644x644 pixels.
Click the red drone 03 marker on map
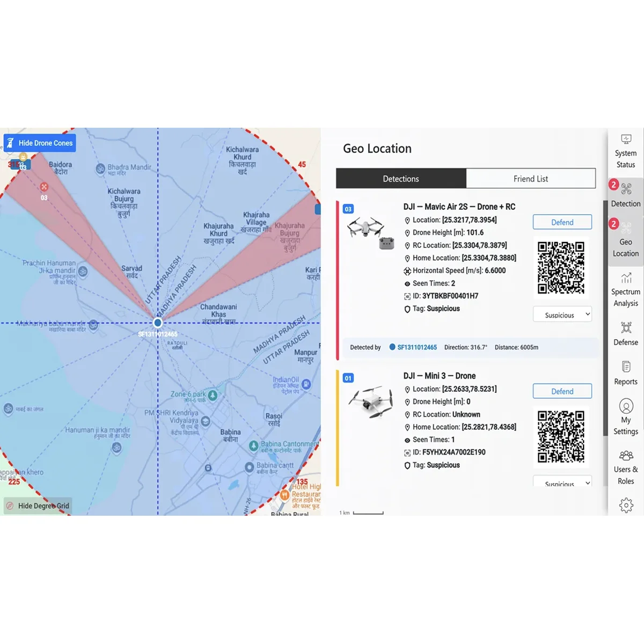[x=44, y=187]
